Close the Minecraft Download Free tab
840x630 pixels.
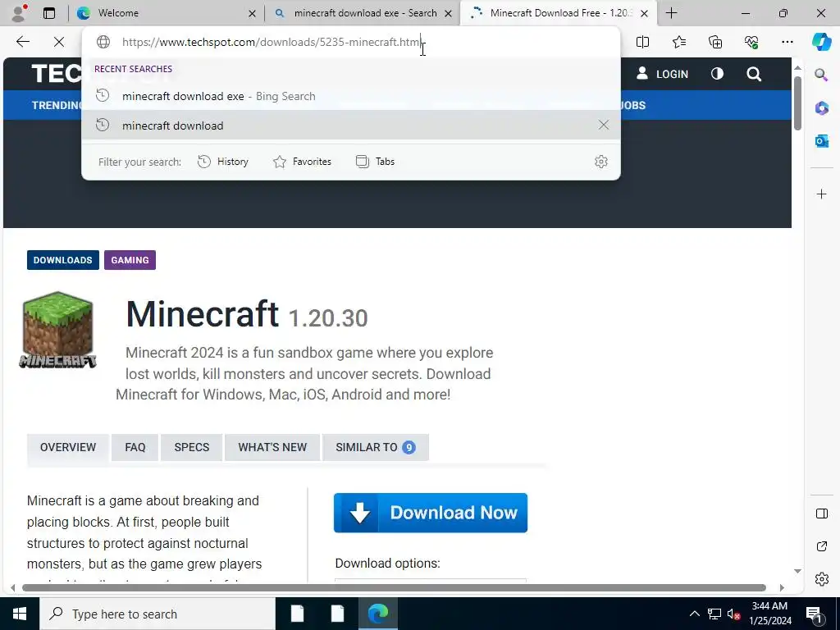pyautogui.click(x=645, y=13)
